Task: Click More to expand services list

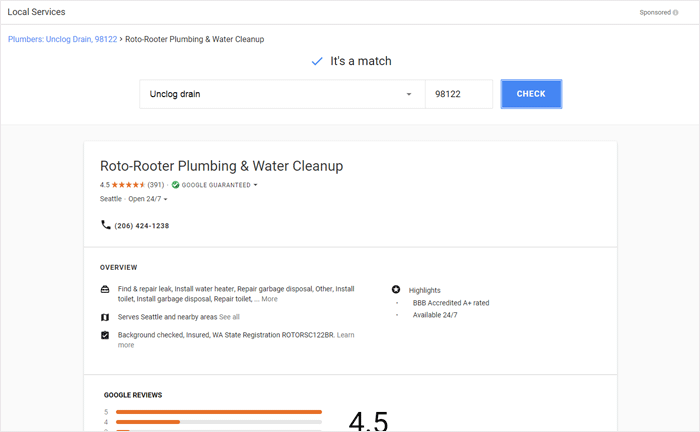Action: (x=269, y=299)
